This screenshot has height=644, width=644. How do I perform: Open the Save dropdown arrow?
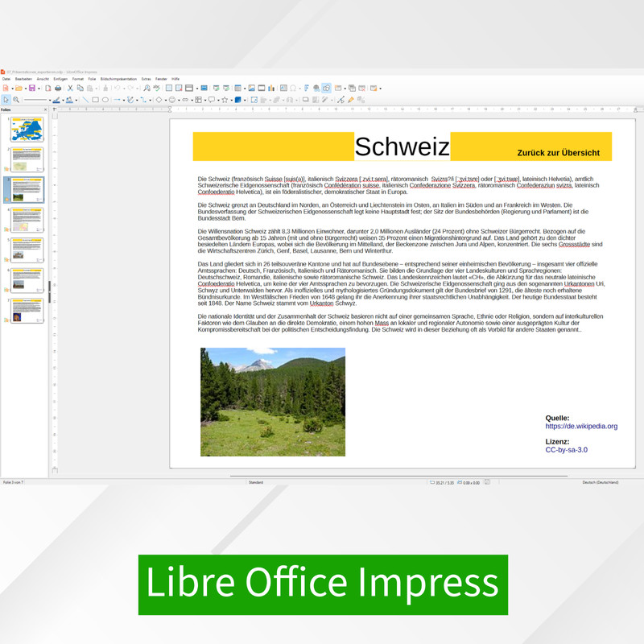(x=39, y=89)
